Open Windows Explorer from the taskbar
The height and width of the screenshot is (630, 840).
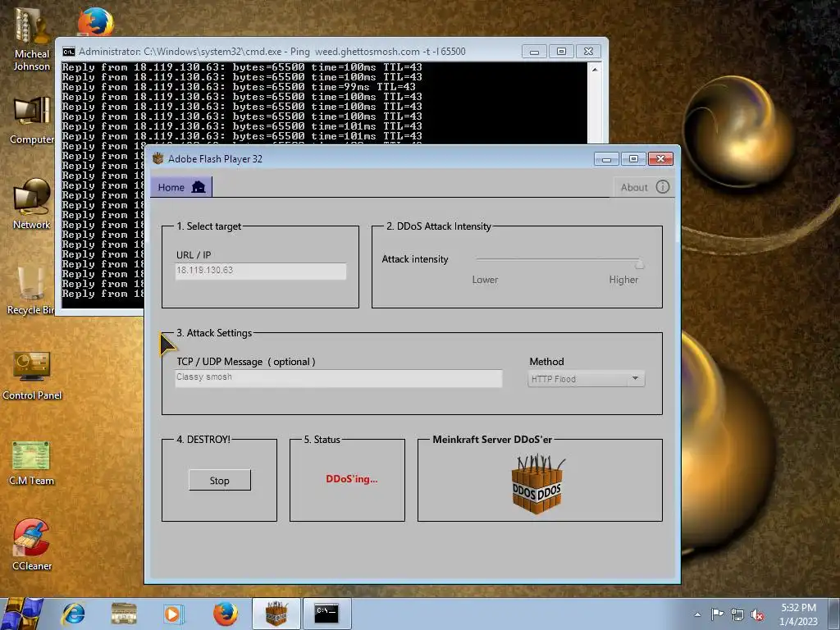(x=124, y=614)
